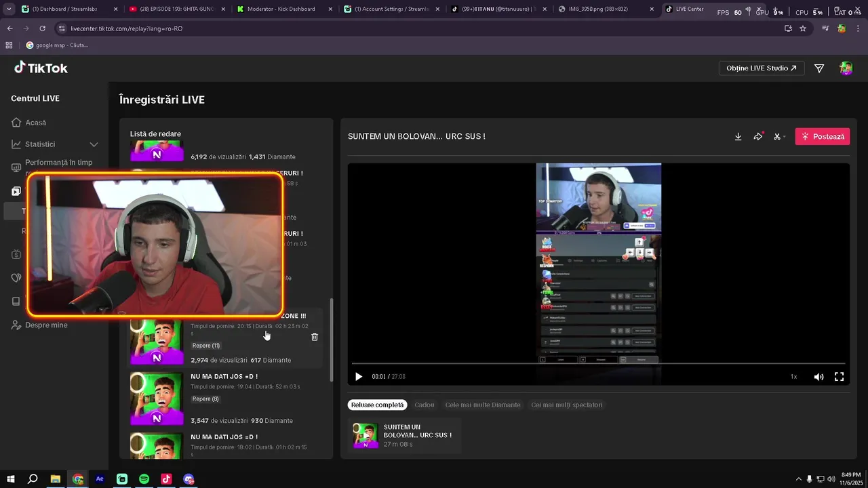Open the scissors clip tool menu
Viewport: 868px width, 488px height.
779,136
